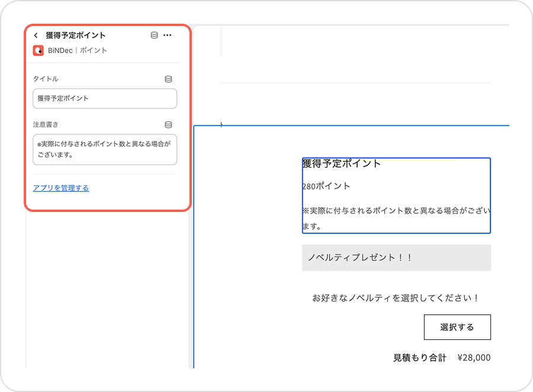533x392 pixels.
Task: Focus the 注意書き text area
Action: (x=105, y=149)
